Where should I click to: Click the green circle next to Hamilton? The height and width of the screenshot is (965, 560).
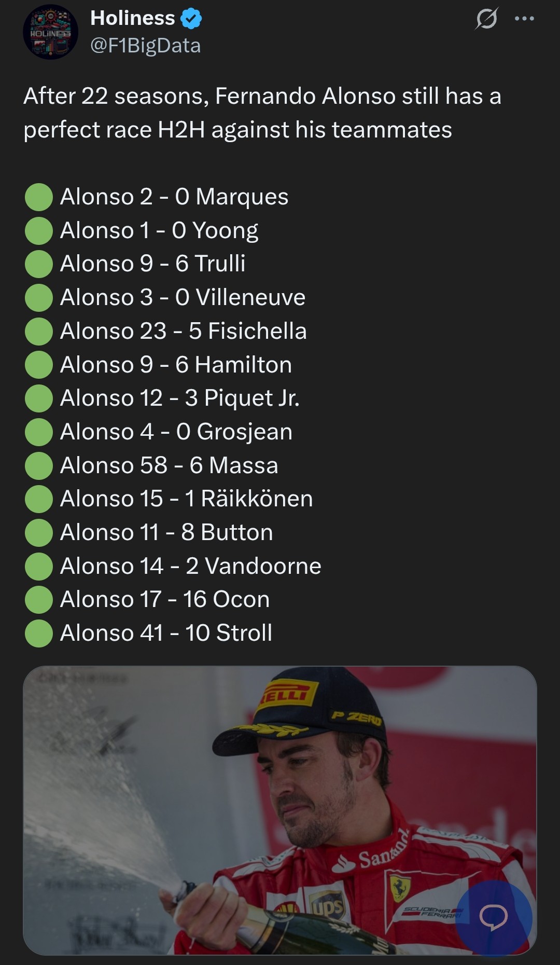click(39, 365)
